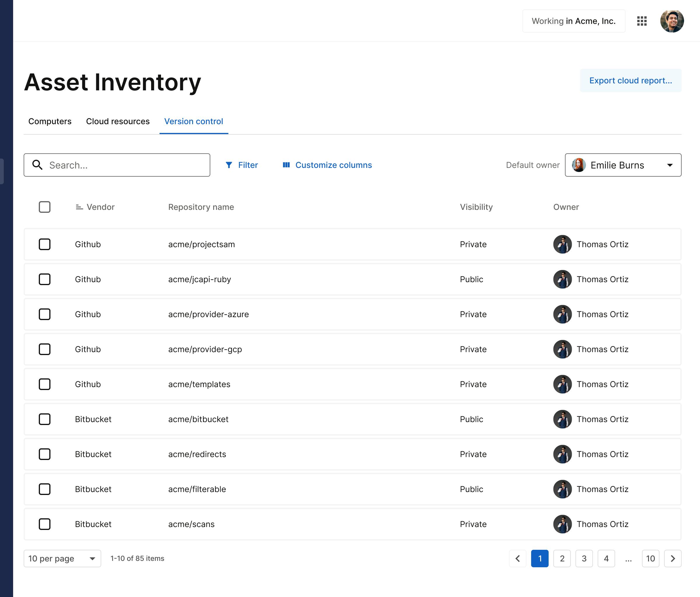The image size is (700, 597).
Task: Select the acme/scans row checkbox
Action: [45, 524]
